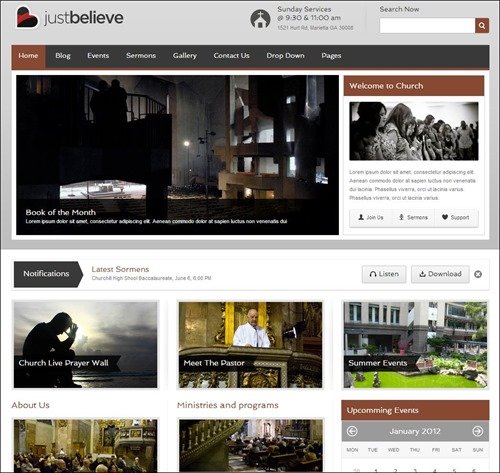Click the Sunday Services text

[x=304, y=9]
